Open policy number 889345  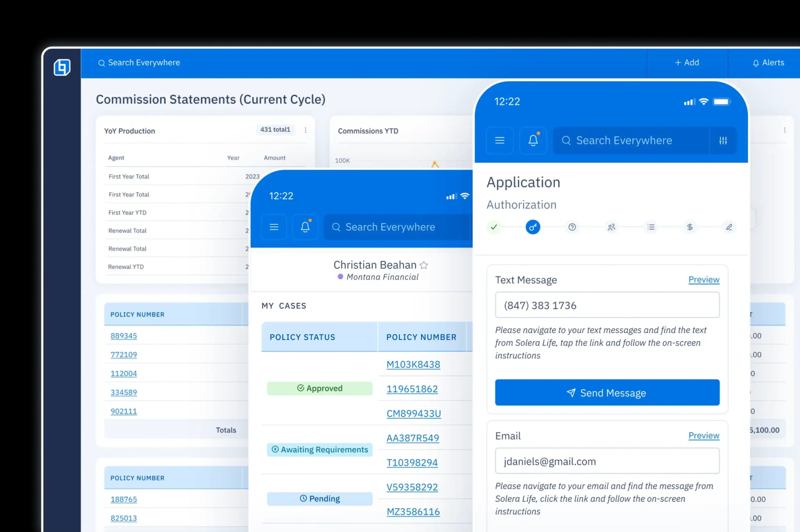pos(123,336)
